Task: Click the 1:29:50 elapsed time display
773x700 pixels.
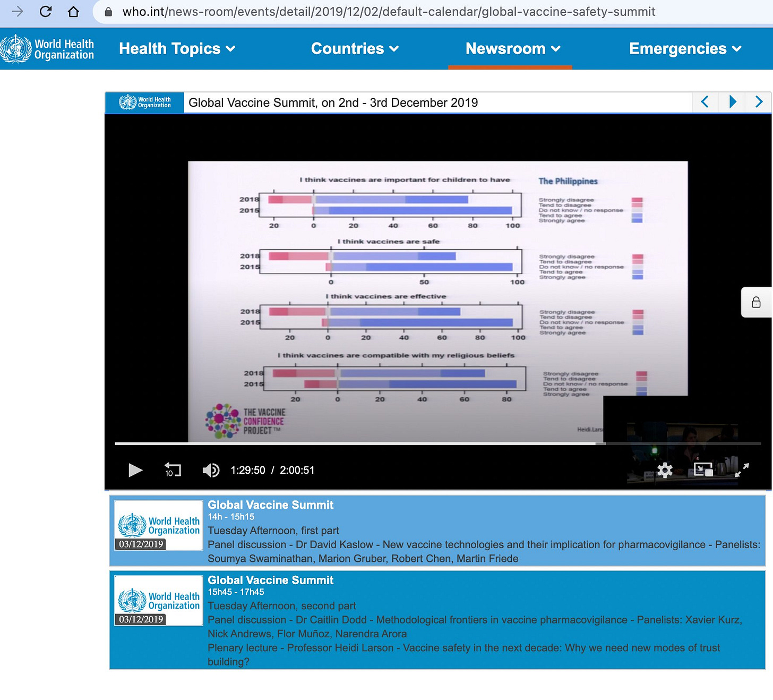Action: click(x=248, y=470)
